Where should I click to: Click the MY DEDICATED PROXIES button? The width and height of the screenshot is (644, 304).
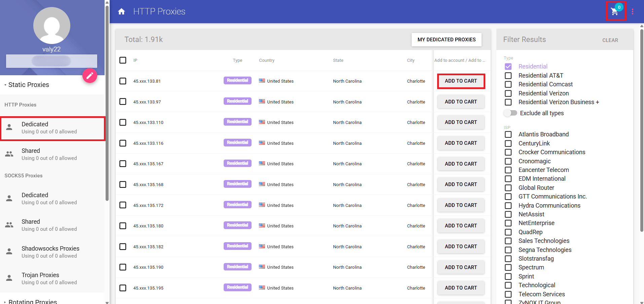point(446,39)
